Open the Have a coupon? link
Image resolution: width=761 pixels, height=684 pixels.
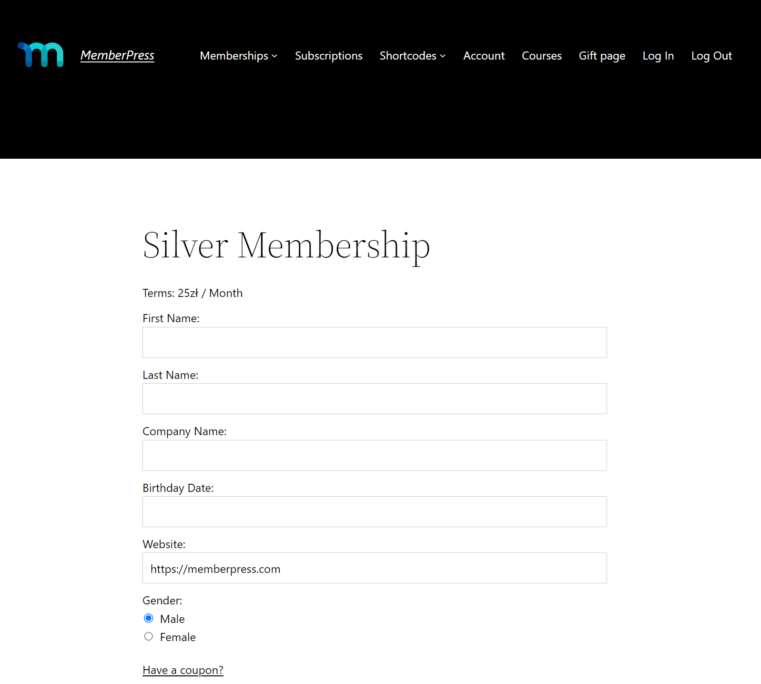pos(183,670)
